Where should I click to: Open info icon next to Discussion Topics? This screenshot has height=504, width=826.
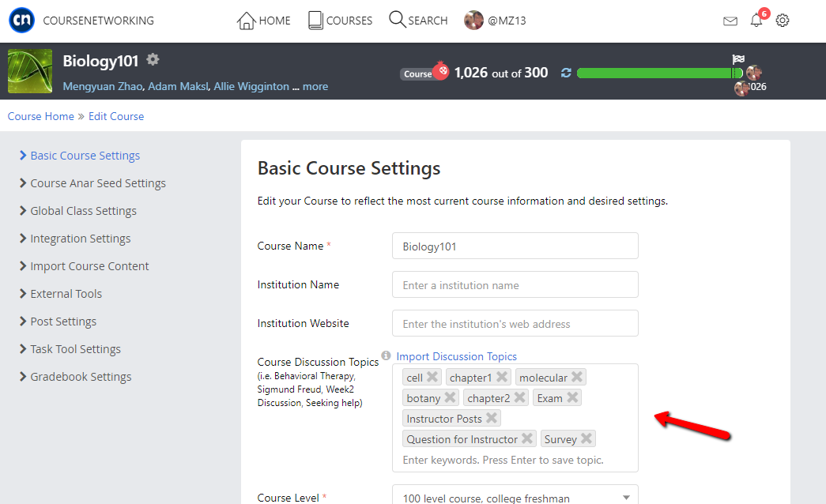(387, 355)
